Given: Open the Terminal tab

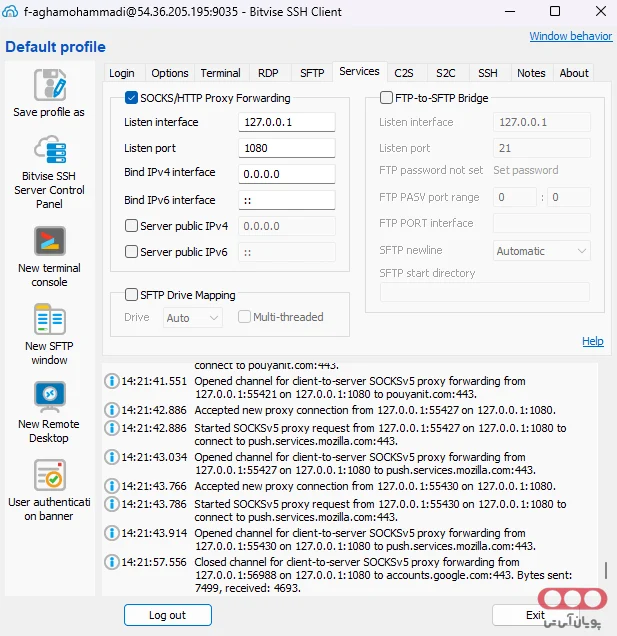Looking at the screenshot, I should [x=220, y=73].
